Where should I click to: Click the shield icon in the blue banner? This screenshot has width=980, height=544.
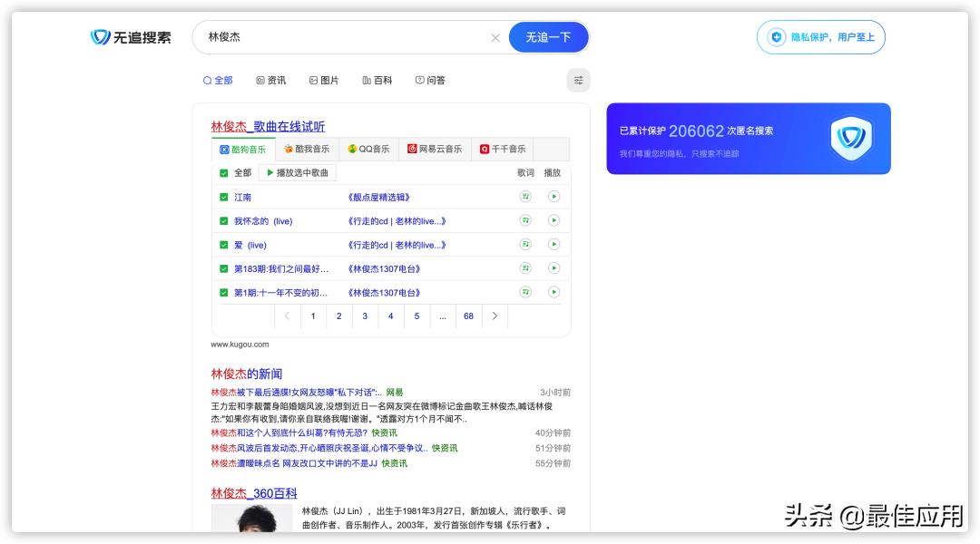(849, 138)
